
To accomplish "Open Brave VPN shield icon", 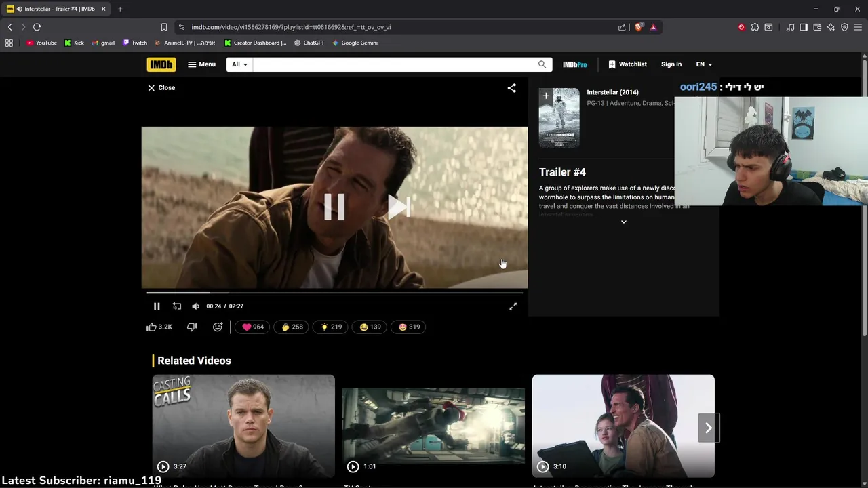I will click(844, 27).
